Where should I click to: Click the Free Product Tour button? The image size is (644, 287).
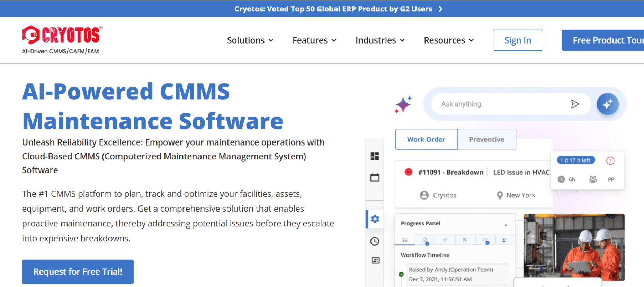603,40
